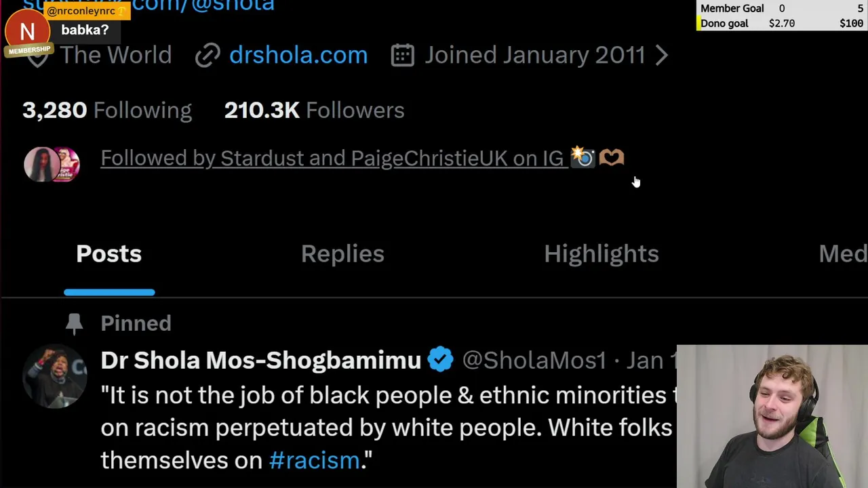
Task: Click the calendar joined-date icon
Action: (x=403, y=56)
